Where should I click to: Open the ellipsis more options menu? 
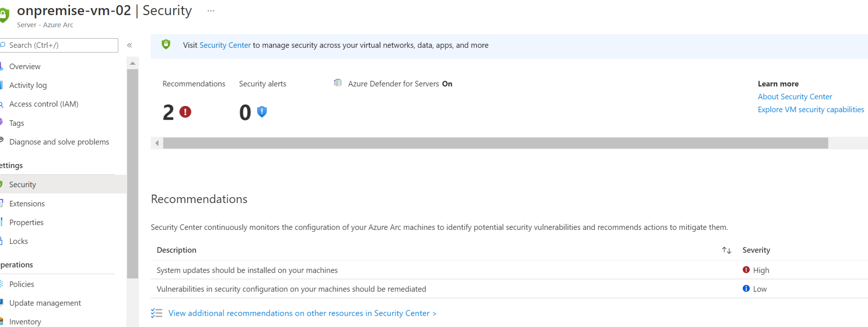coord(211,11)
